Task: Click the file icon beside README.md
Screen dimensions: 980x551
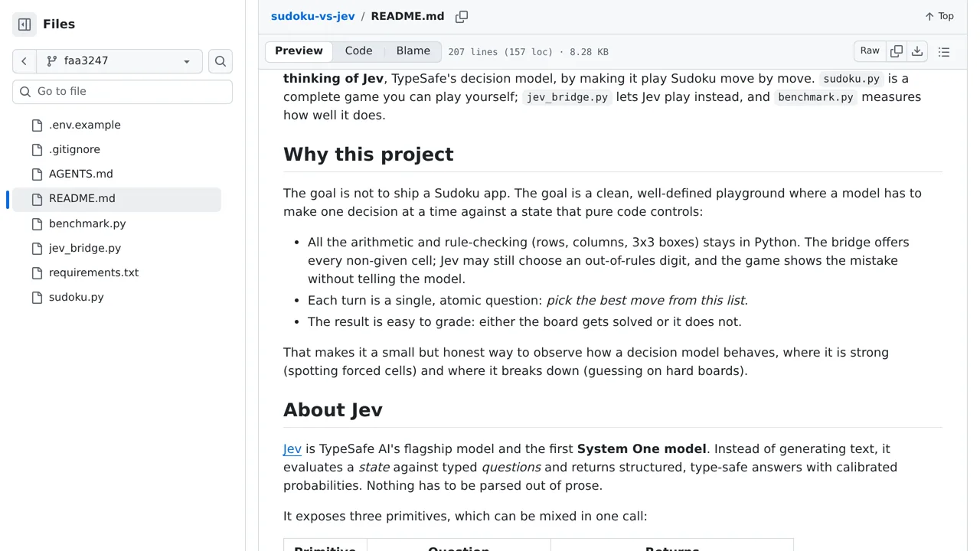Action: coord(37,200)
